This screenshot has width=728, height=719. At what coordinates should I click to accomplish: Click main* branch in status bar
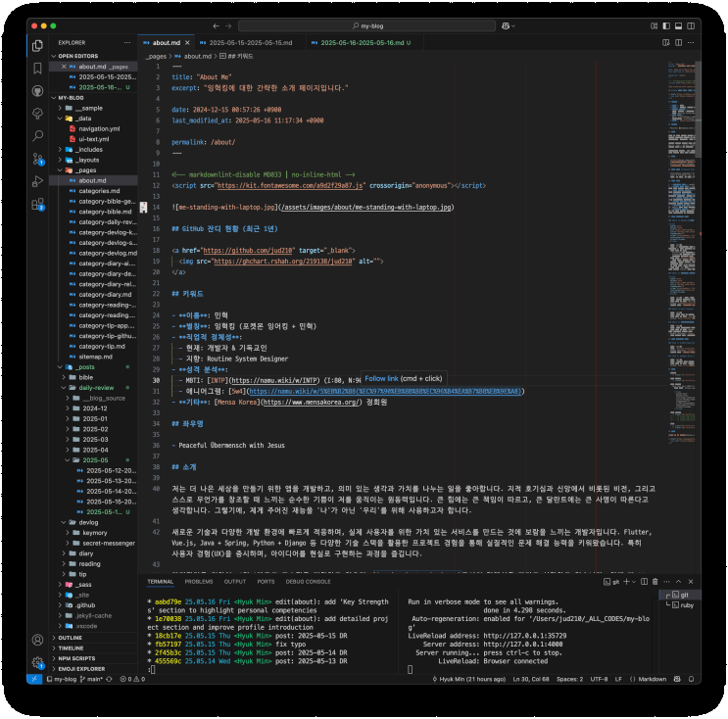click(91, 679)
